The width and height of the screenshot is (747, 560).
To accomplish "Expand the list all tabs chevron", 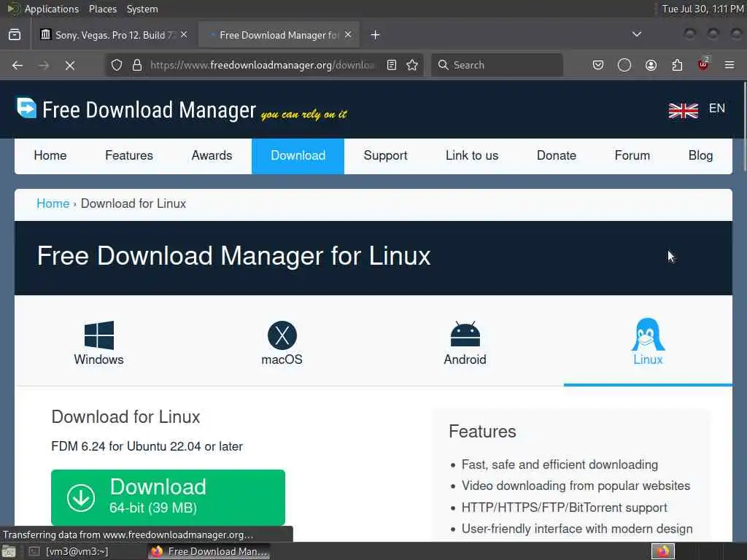I will 637,34.
